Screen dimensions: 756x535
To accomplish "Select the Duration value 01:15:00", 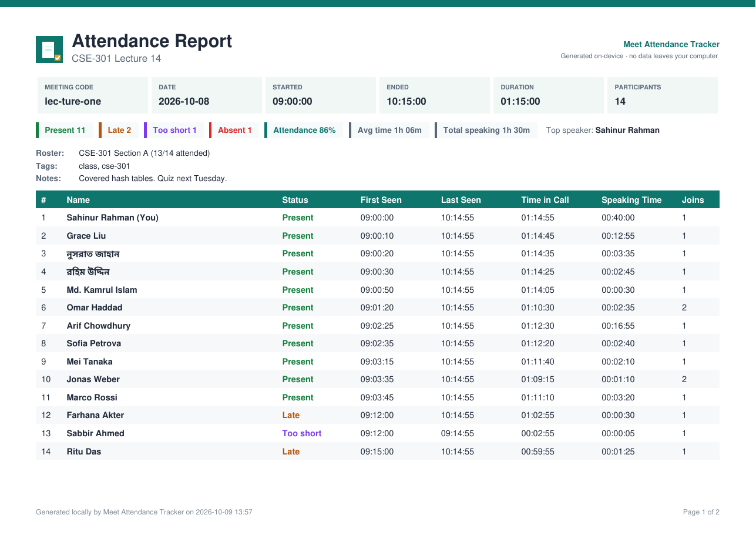I will coord(520,101).
